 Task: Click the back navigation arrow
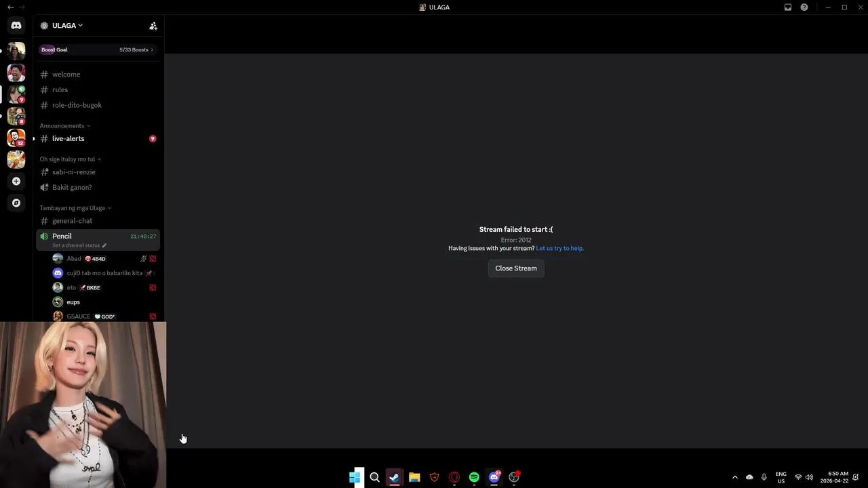pos(10,7)
